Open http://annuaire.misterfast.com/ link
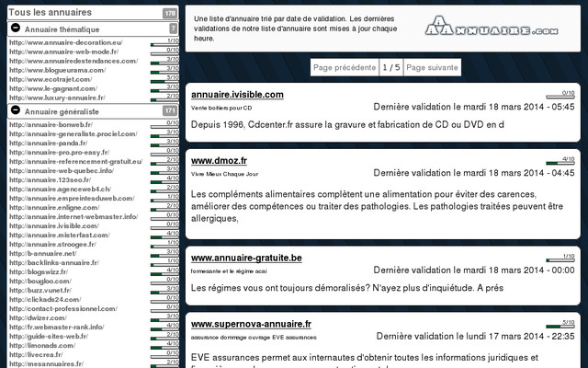This screenshot has width=588, height=368. pos(60,236)
